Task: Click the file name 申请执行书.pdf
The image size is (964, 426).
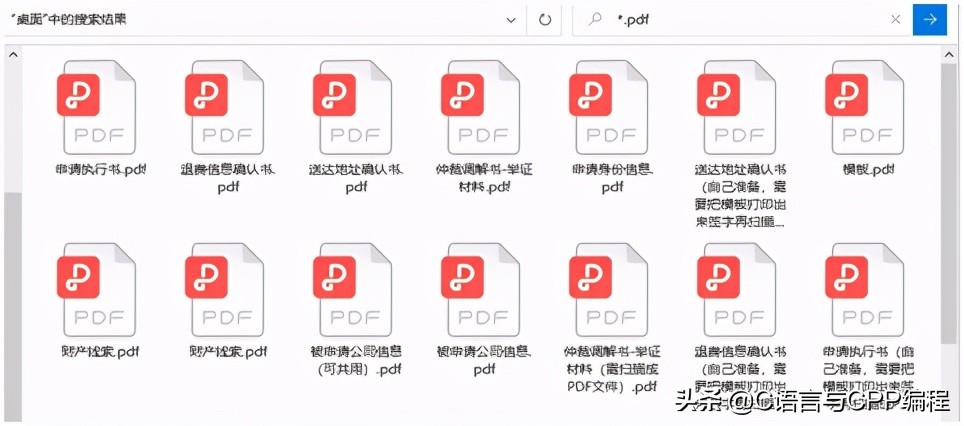Action: click(x=101, y=169)
